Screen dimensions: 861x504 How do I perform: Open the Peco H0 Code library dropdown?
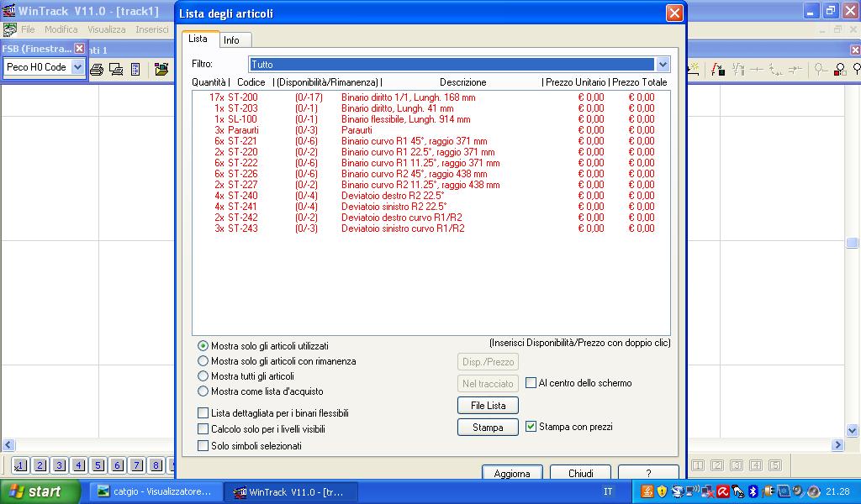78,67
